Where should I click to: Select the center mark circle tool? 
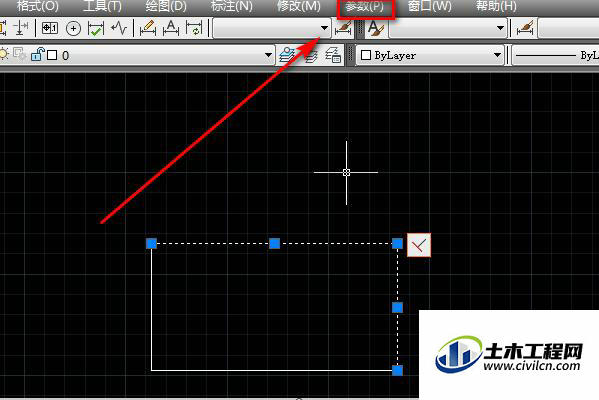tap(73, 28)
